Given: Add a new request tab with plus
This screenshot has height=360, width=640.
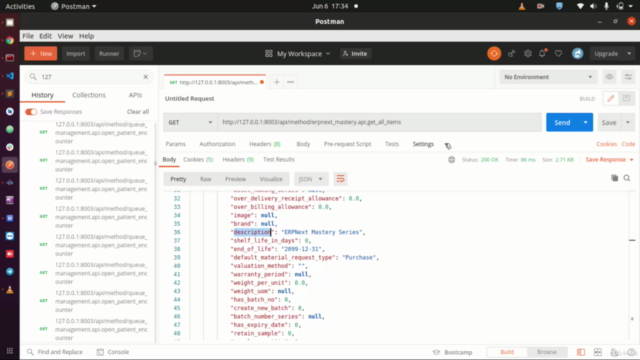Looking at the screenshot, I should [x=276, y=82].
